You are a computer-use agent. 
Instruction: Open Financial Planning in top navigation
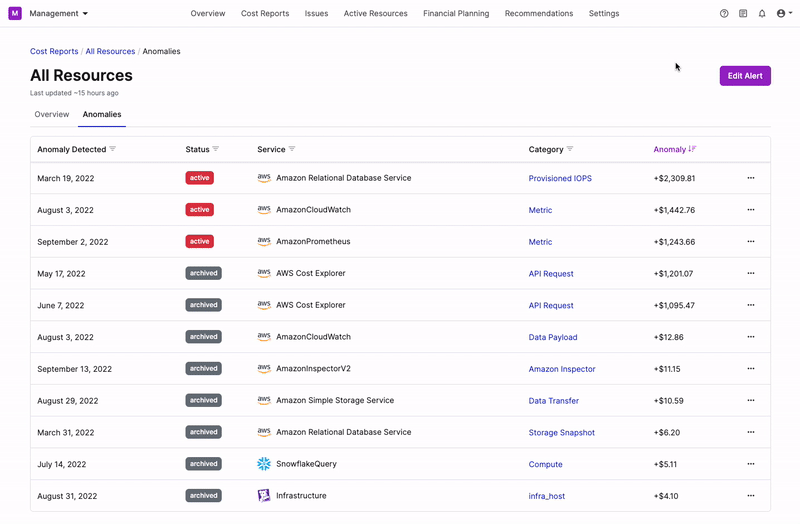tap(456, 13)
